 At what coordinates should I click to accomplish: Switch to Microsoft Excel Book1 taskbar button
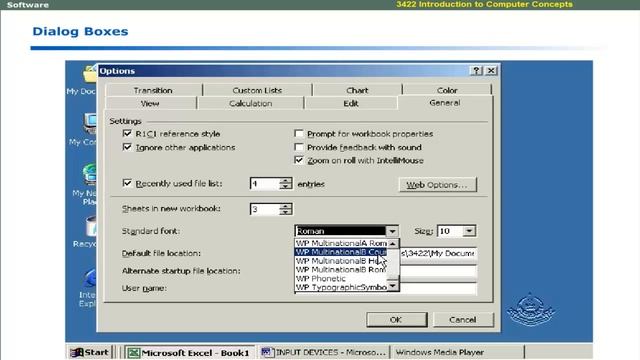click(189, 353)
